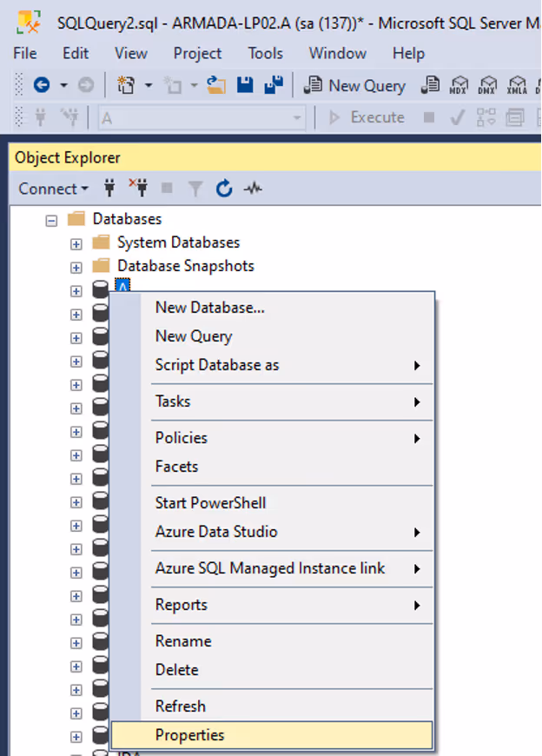Click Object Explorer Stop square icon
Image resolution: width=542 pixels, height=756 pixels.
(167, 188)
